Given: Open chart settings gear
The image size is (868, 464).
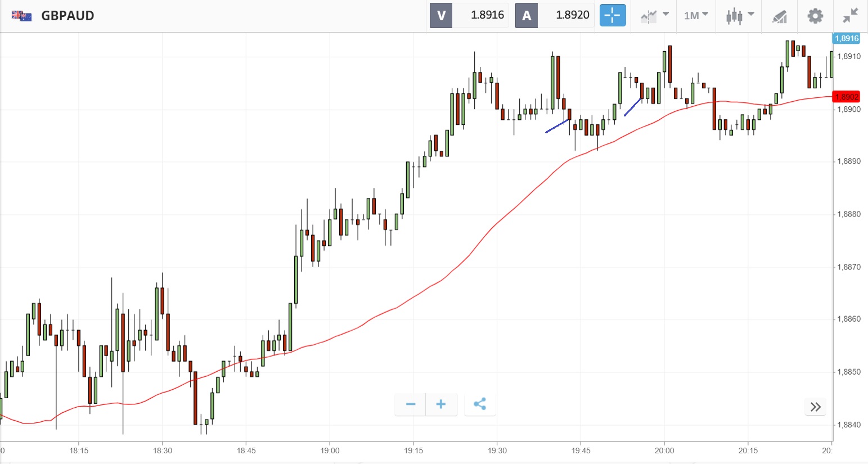Looking at the screenshot, I should [815, 15].
